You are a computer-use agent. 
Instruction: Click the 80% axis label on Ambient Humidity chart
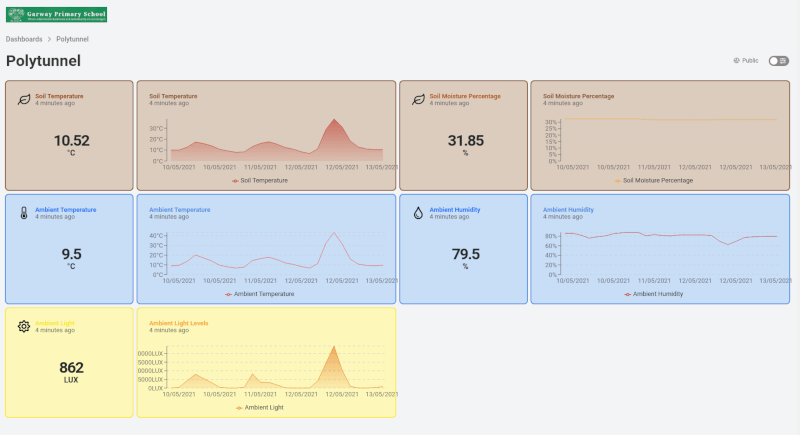[551, 237]
